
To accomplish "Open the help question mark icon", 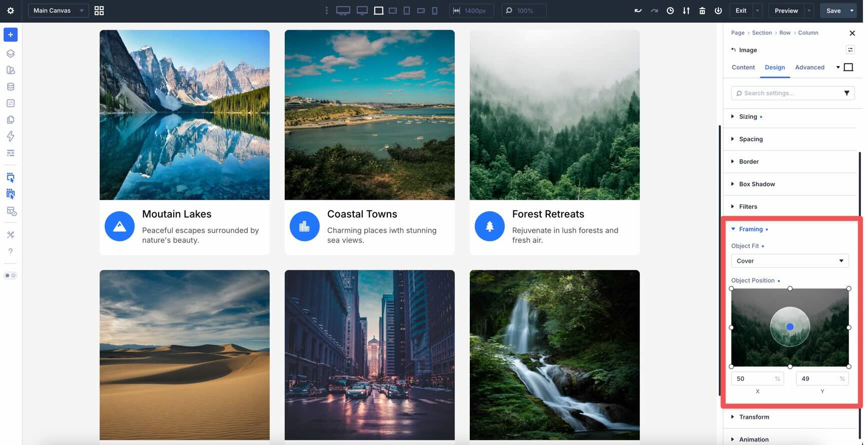I will pyautogui.click(x=11, y=251).
